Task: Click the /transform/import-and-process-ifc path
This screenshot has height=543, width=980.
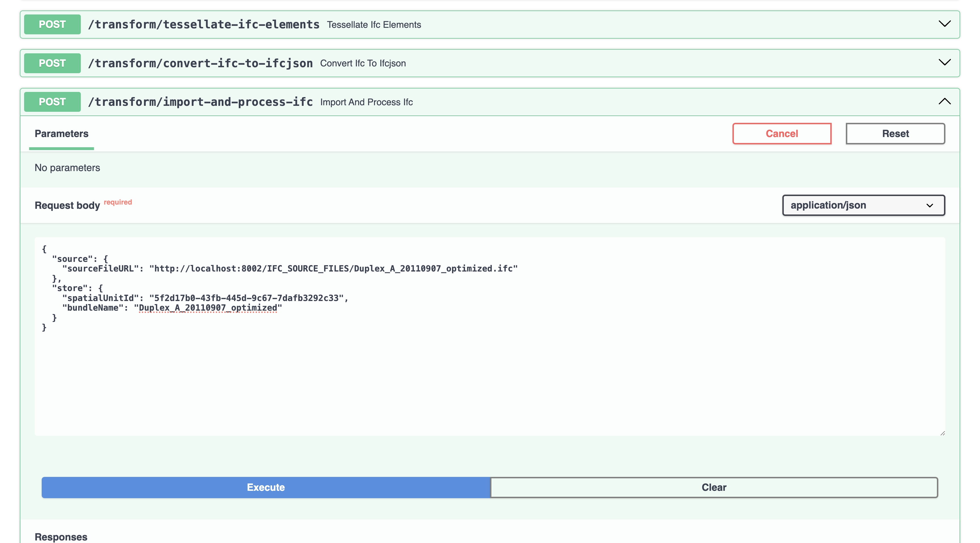Action: tap(200, 102)
